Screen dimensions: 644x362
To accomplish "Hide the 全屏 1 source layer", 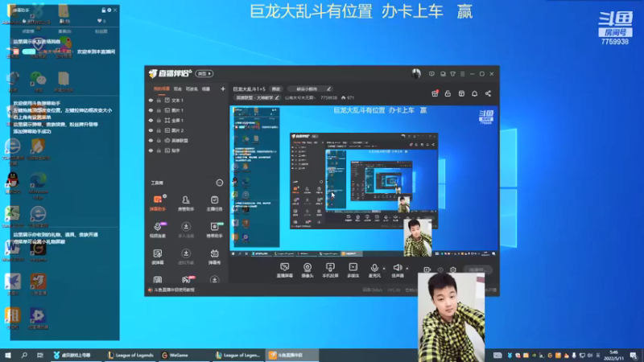I will [x=151, y=120].
